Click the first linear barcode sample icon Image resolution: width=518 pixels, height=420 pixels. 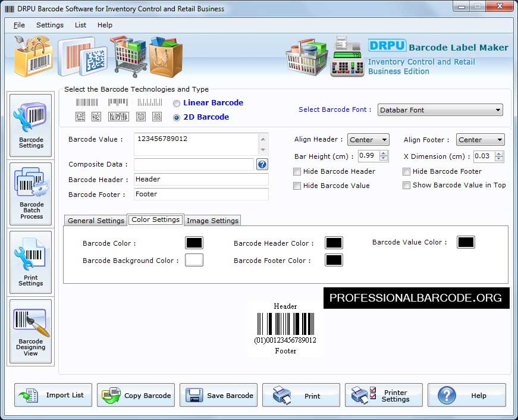(x=87, y=102)
